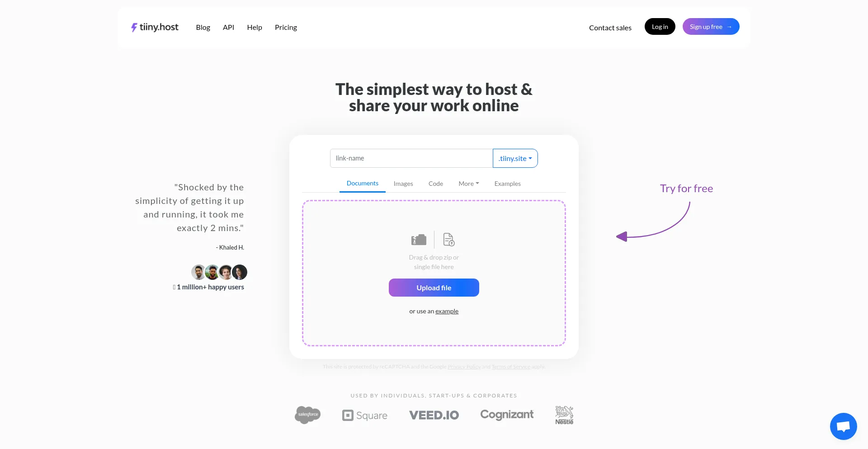868x449 pixels.
Task: Click the happy users avatar group
Action: (x=219, y=272)
